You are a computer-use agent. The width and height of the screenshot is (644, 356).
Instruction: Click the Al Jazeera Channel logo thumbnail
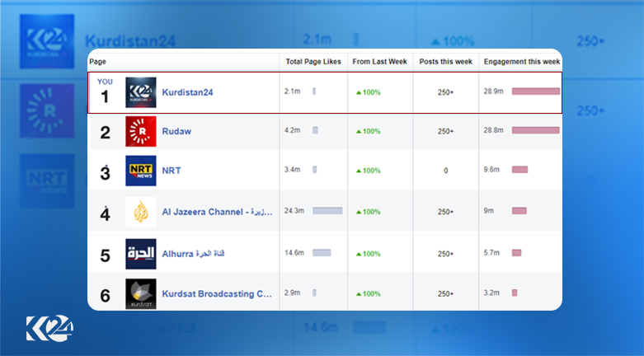pos(140,212)
